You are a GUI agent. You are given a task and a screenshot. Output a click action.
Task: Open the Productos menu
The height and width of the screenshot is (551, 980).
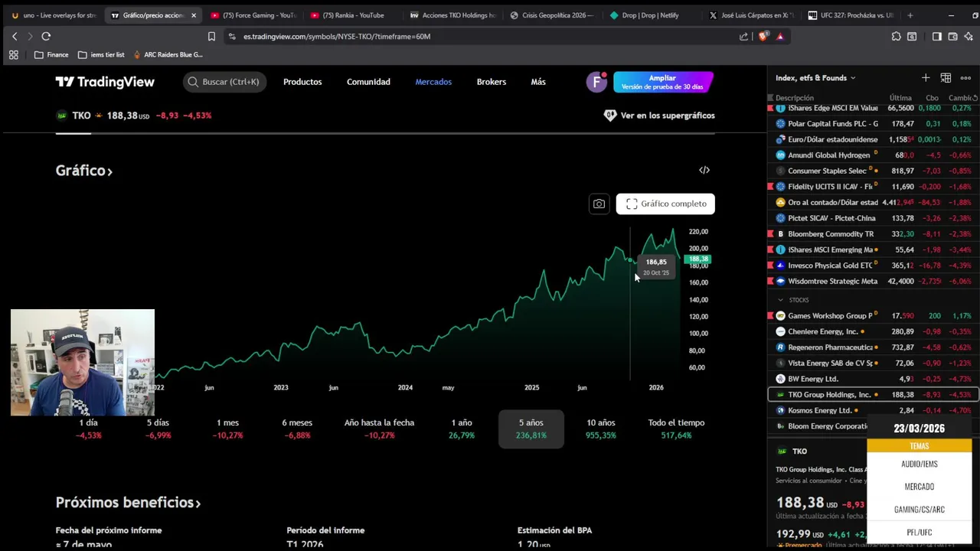[x=302, y=82]
